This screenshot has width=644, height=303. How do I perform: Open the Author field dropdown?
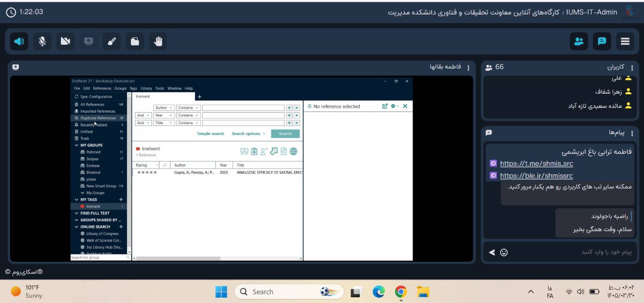point(164,108)
